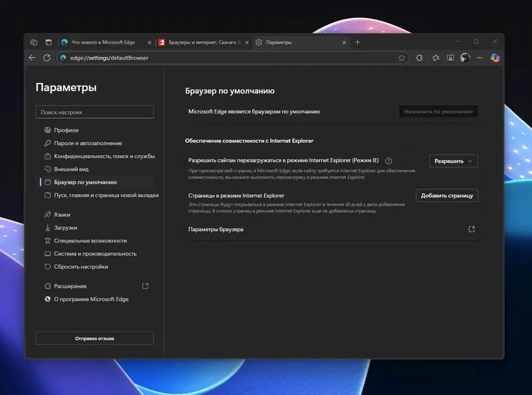Screen dimensions: 532x395
Task: Click the Edge icon in the address bar
Action: tap(63, 58)
